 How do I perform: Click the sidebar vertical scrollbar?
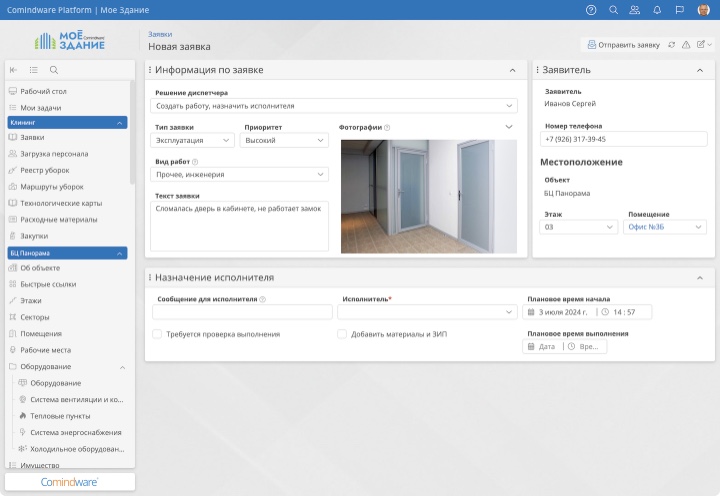(x=132, y=132)
